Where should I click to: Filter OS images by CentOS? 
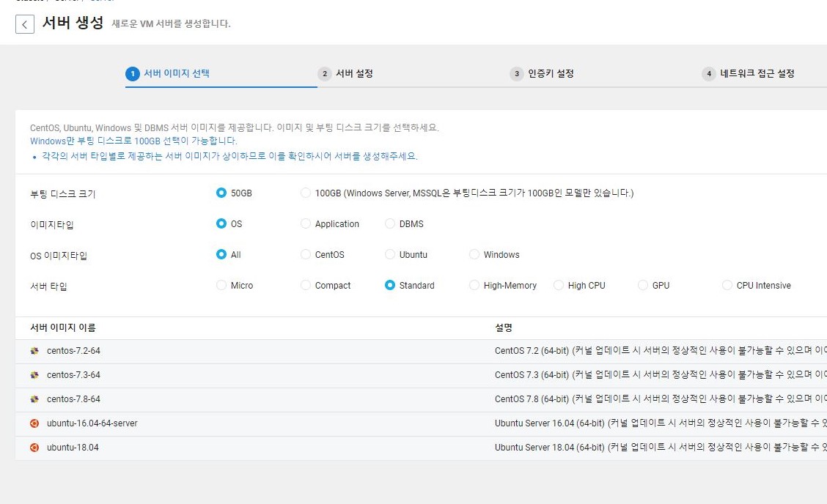point(306,254)
